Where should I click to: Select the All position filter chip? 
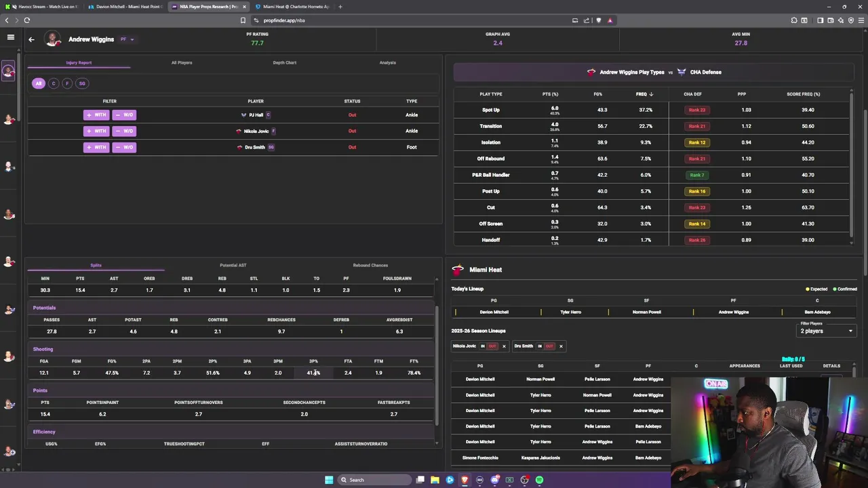tap(39, 83)
